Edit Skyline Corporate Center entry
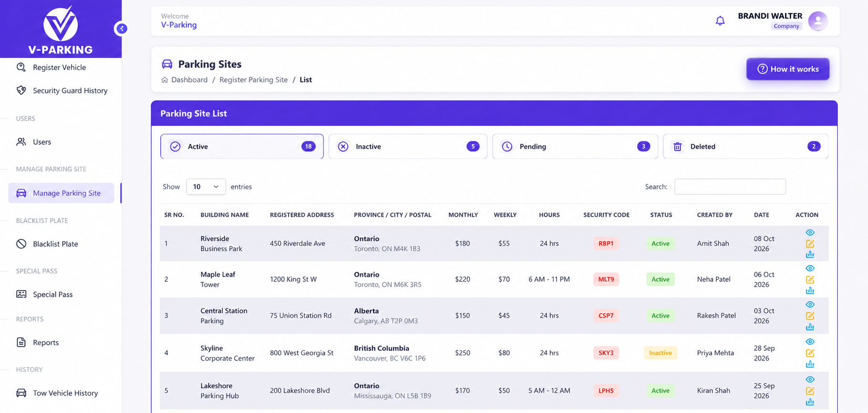The image size is (868, 413). 810,353
